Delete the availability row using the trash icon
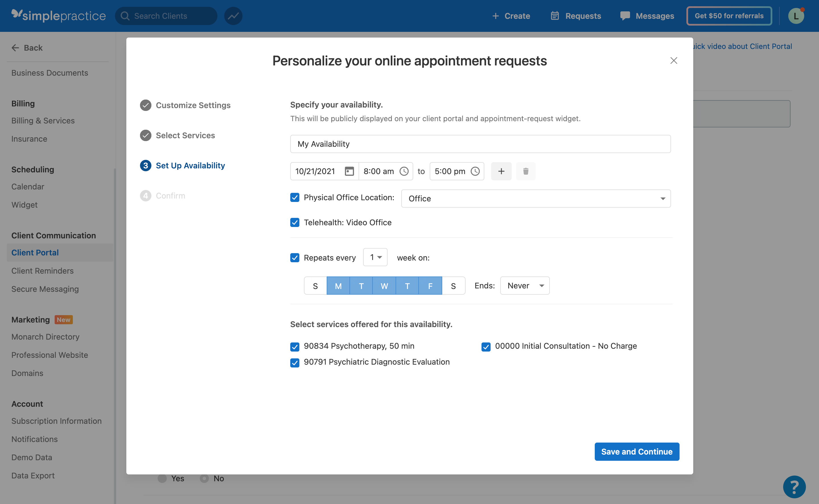 point(526,171)
